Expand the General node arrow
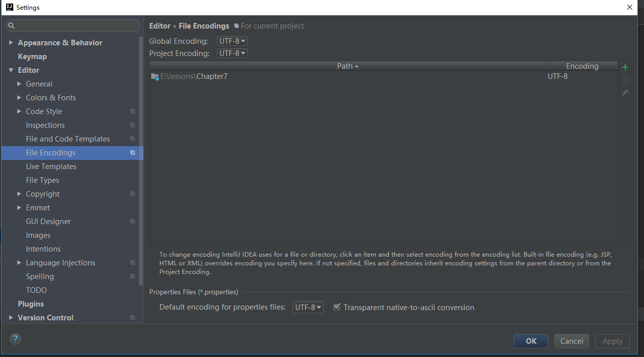Image resolution: width=644 pixels, height=357 pixels. click(19, 84)
